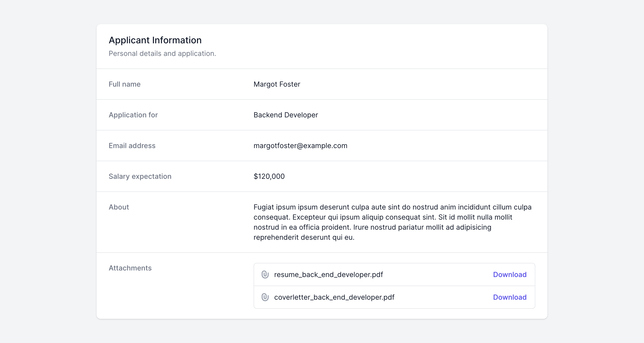Click the coverletter_back_end_developer.pdf filename
Viewport: 644px width, 343px height.
(334, 297)
